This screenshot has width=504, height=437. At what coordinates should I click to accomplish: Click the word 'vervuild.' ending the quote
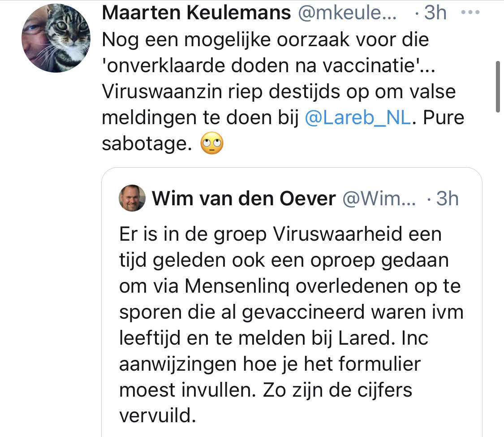157,416
